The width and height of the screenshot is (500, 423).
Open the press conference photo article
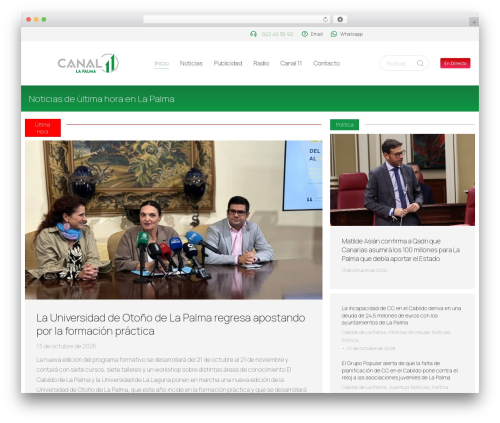point(174,220)
